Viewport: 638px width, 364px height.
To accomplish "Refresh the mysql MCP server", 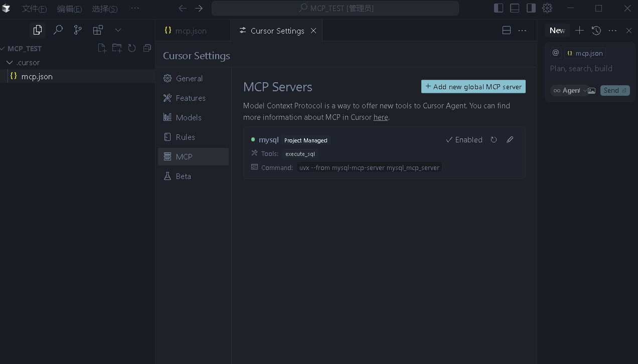I will pyautogui.click(x=494, y=139).
